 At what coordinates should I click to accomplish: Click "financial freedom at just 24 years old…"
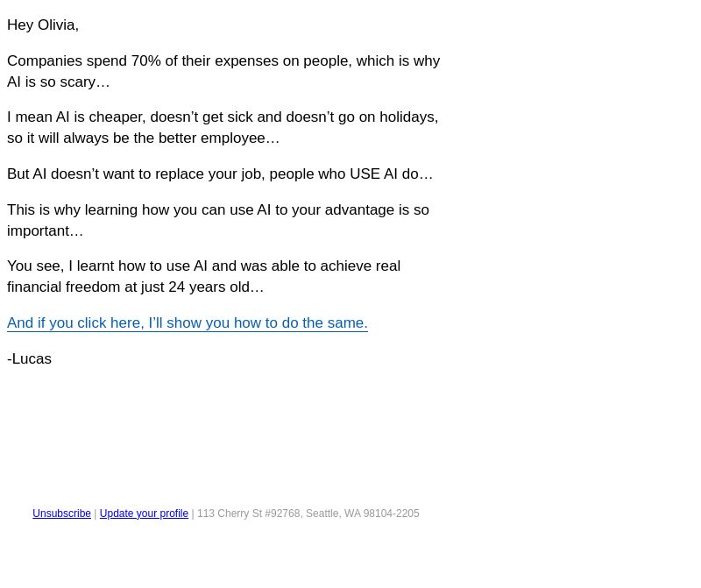136,287
